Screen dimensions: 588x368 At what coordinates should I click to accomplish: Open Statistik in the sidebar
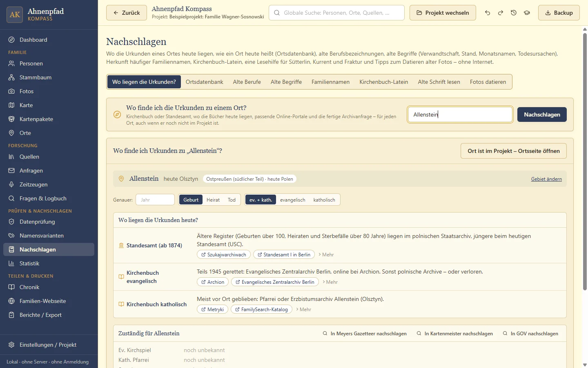49,263
